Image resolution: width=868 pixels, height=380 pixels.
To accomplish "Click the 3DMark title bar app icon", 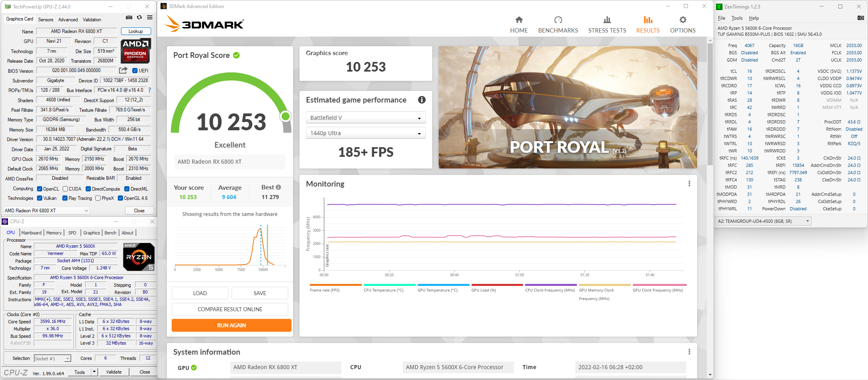I will coord(164,6).
